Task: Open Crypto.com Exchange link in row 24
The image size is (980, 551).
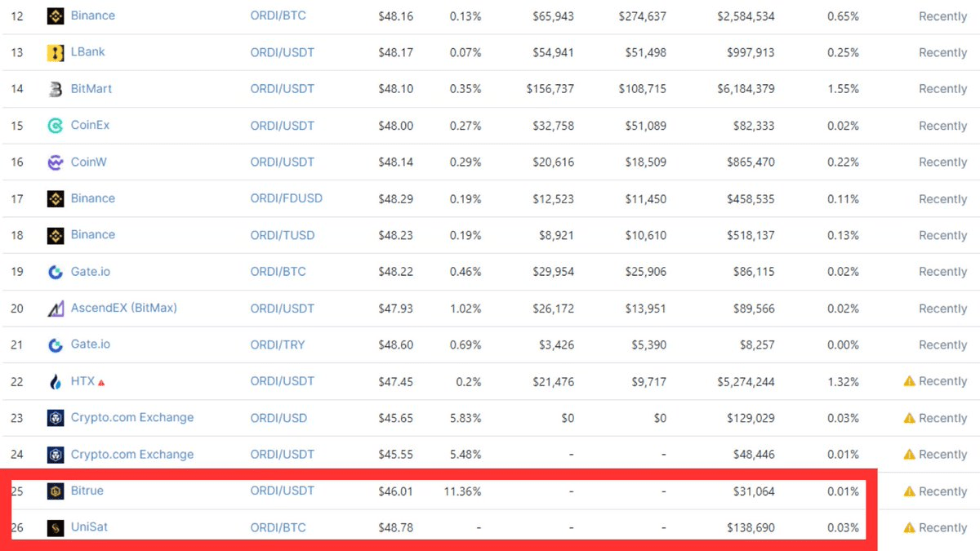Action: tap(132, 455)
